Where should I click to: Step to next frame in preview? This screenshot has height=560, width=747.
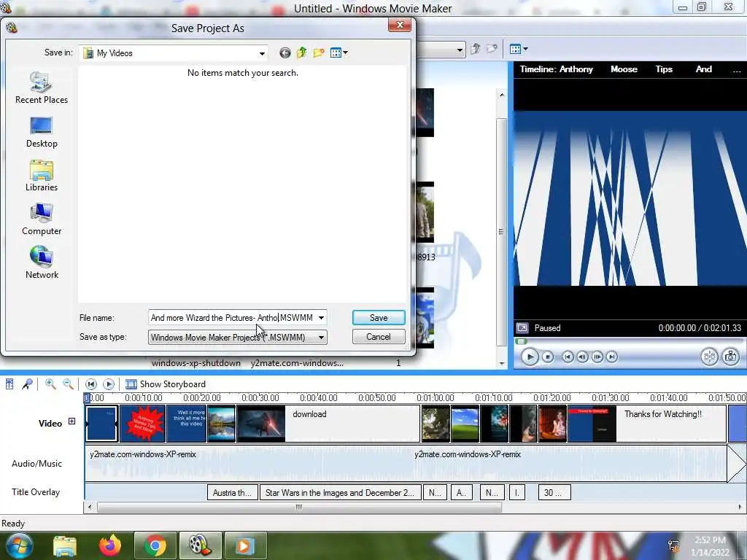pyautogui.click(x=597, y=357)
